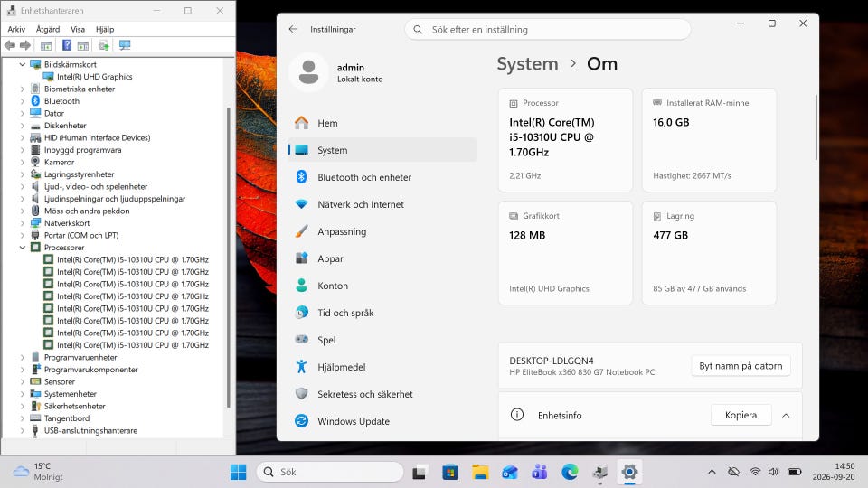Click the taskbar Sök search box

click(x=330, y=472)
